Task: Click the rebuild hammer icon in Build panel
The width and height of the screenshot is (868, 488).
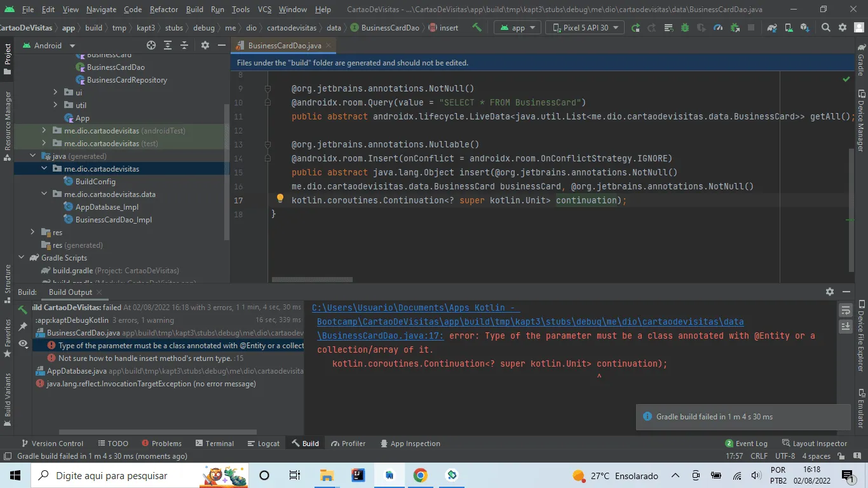Action: (23, 309)
